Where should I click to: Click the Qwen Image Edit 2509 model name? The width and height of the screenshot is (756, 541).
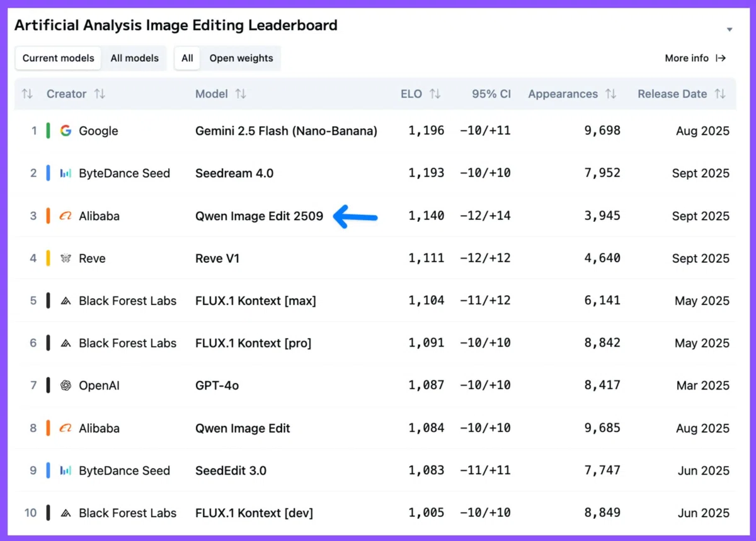coord(259,216)
